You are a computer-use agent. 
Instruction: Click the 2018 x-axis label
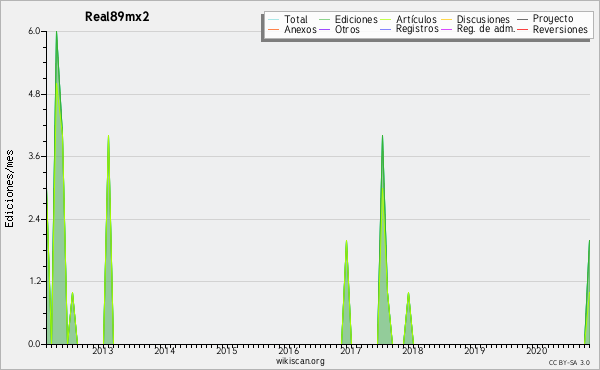(x=412, y=350)
